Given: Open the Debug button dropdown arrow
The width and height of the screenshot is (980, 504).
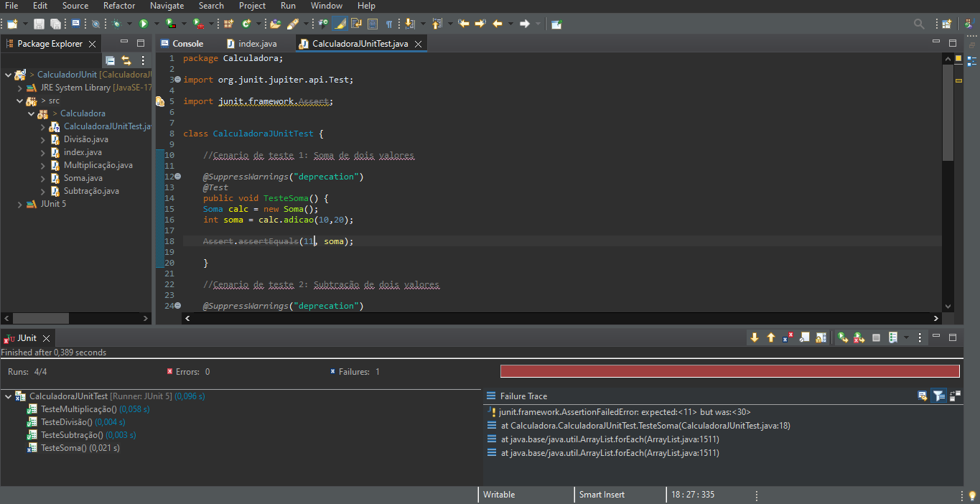Looking at the screenshot, I should coord(129,24).
